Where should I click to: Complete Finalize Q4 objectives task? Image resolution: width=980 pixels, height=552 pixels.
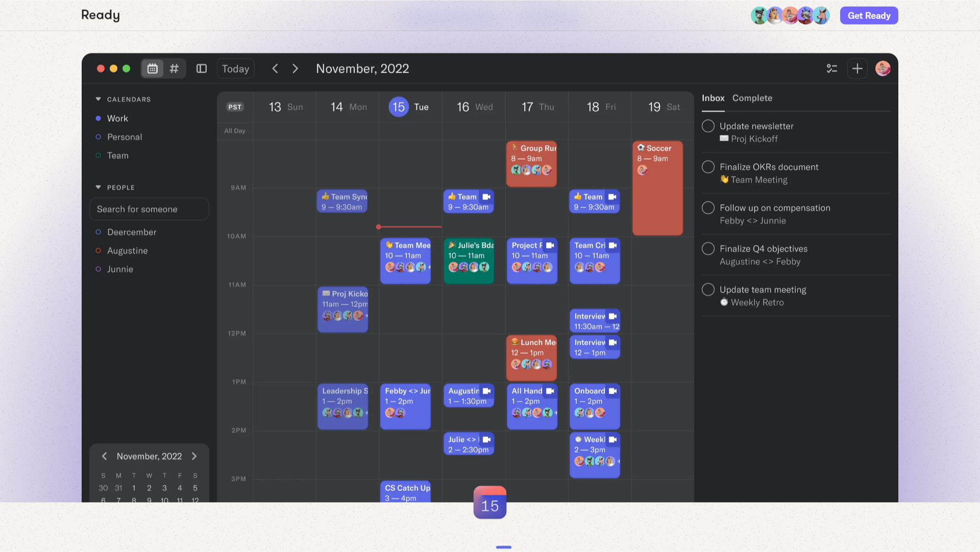(708, 249)
